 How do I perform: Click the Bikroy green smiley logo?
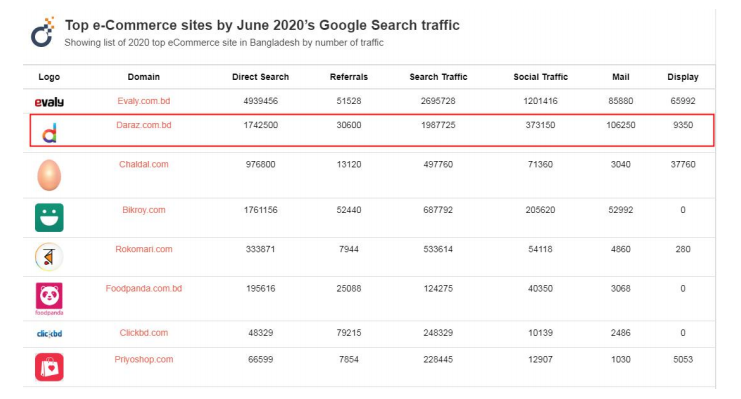[x=49, y=217]
